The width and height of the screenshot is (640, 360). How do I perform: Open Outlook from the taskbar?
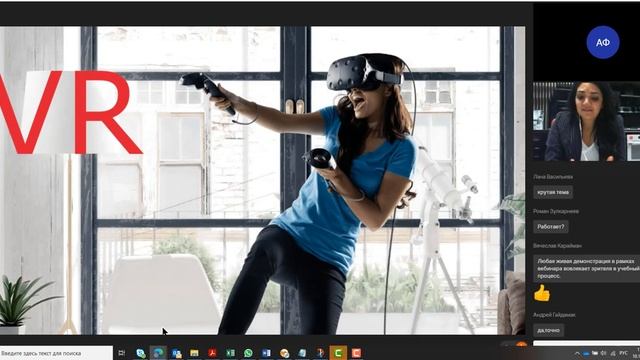point(176,353)
